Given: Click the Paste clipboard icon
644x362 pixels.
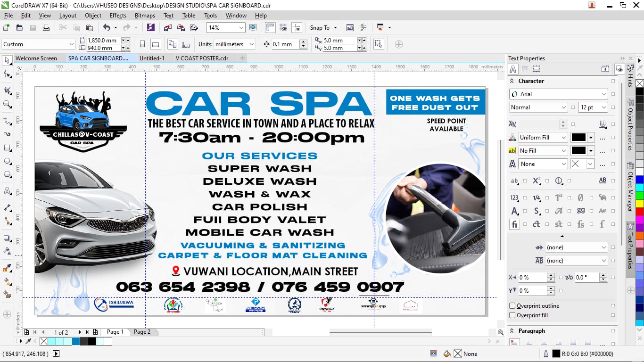Looking at the screenshot, I should tap(90, 28).
